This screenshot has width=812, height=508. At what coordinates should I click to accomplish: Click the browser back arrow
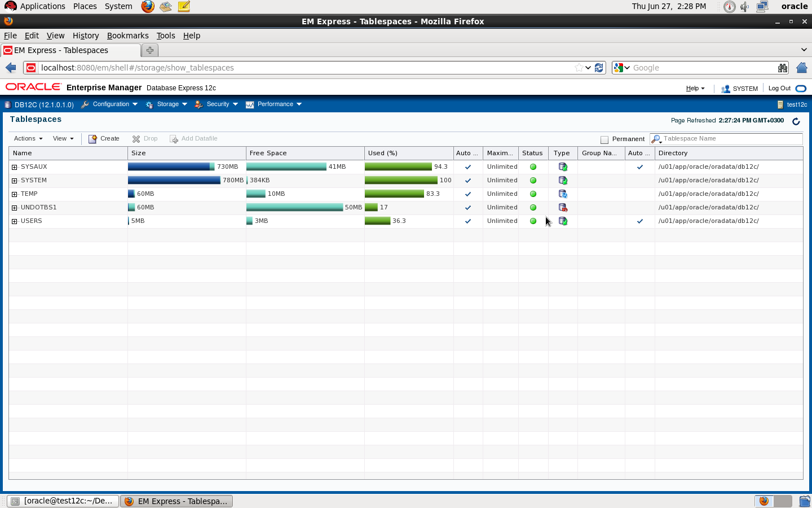coord(11,68)
